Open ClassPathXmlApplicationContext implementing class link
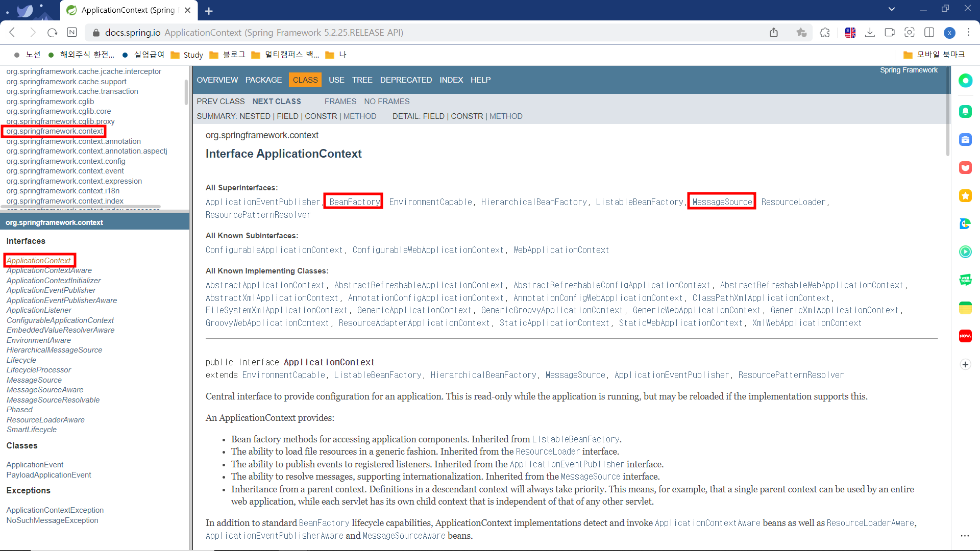The image size is (980, 551). pos(761,298)
